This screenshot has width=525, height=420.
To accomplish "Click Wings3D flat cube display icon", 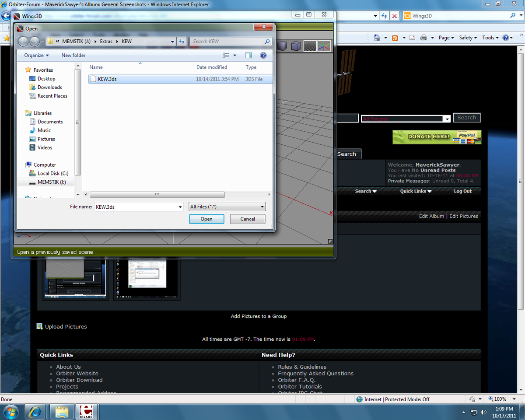I will click(x=296, y=45).
